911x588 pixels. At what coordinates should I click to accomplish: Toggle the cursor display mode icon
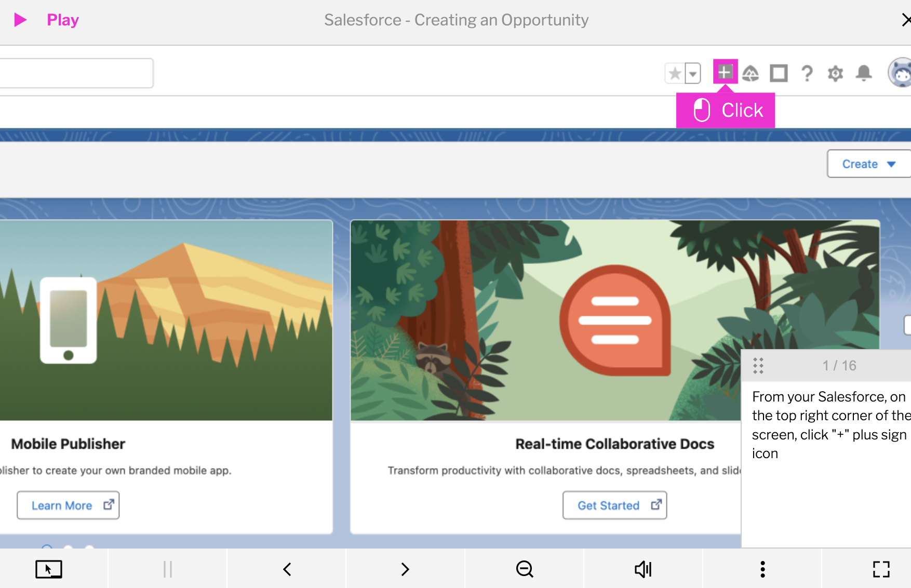(49, 569)
